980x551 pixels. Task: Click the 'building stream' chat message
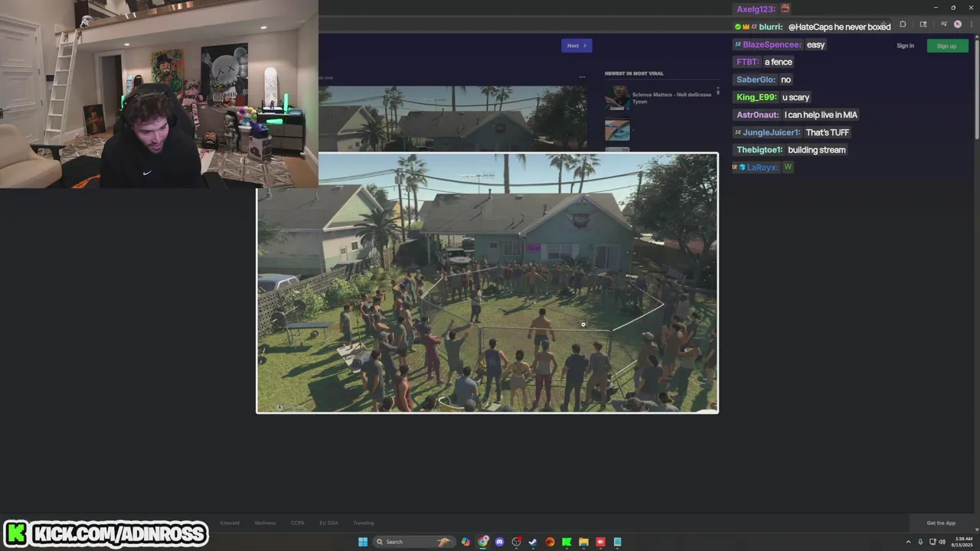coord(817,150)
